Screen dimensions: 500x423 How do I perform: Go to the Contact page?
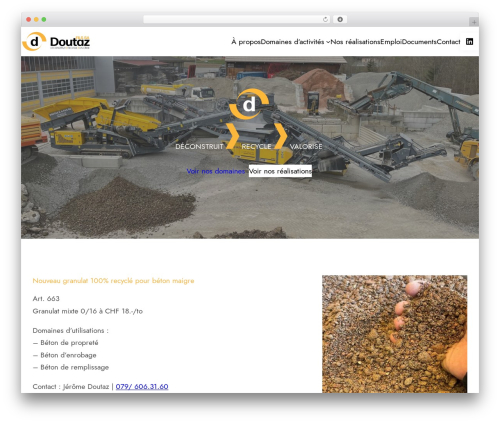coord(449,42)
